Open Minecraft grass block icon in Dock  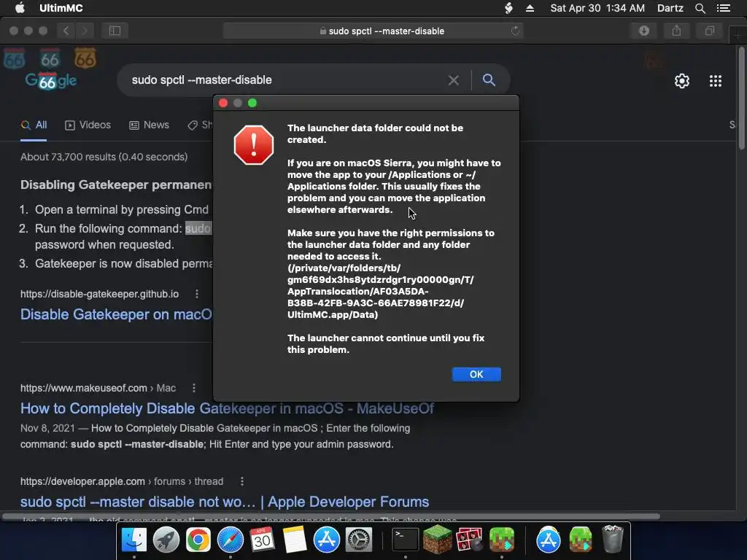(x=438, y=540)
